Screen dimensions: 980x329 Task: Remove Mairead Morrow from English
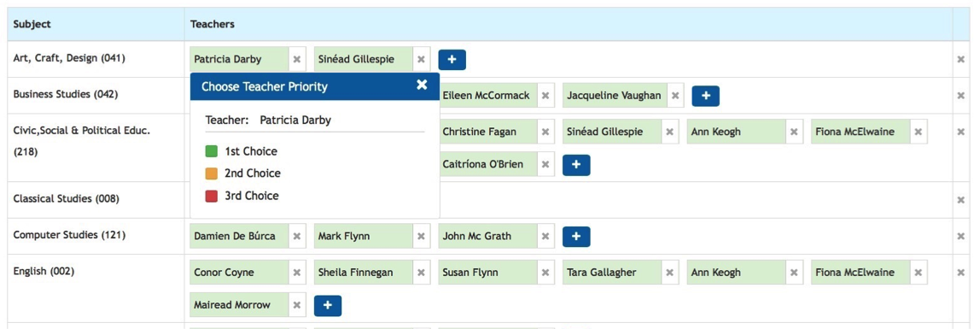pos(297,305)
